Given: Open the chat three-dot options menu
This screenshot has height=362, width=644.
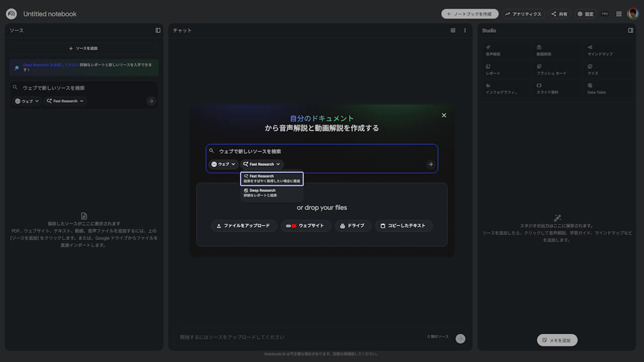Looking at the screenshot, I should pos(464,30).
